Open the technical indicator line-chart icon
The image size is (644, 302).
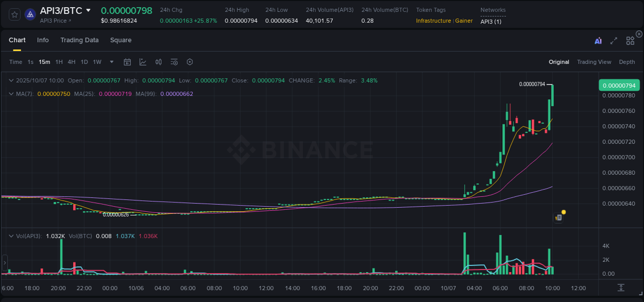click(x=143, y=62)
